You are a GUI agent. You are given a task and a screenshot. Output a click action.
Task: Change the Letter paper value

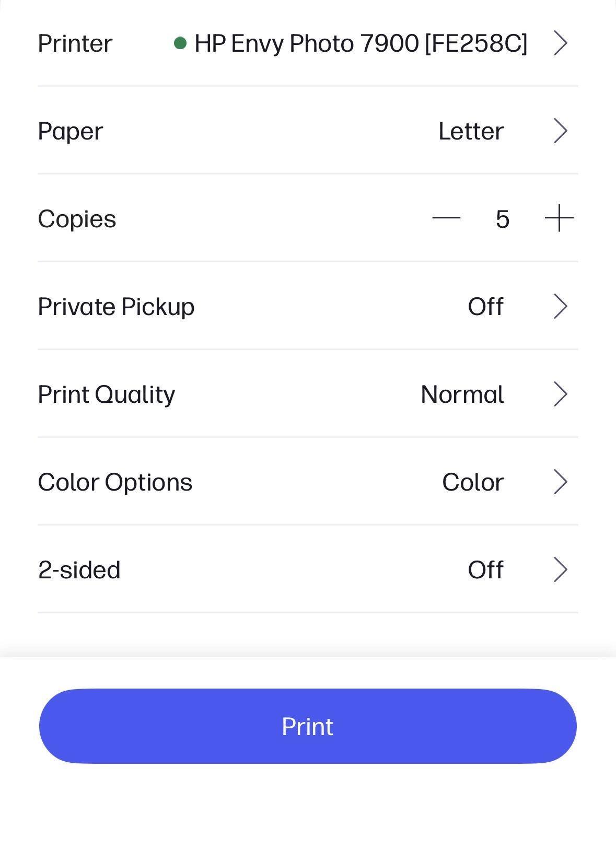tap(471, 131)
